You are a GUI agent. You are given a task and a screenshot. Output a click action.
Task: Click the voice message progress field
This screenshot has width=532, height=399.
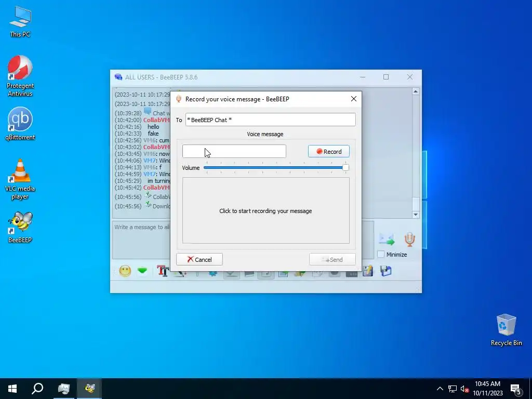coord(234,151)
